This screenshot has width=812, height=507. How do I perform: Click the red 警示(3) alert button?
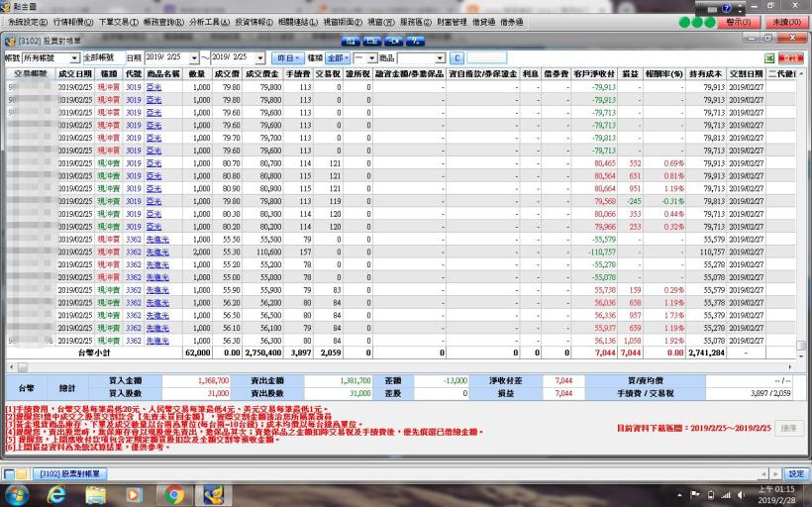click(739, 22)
